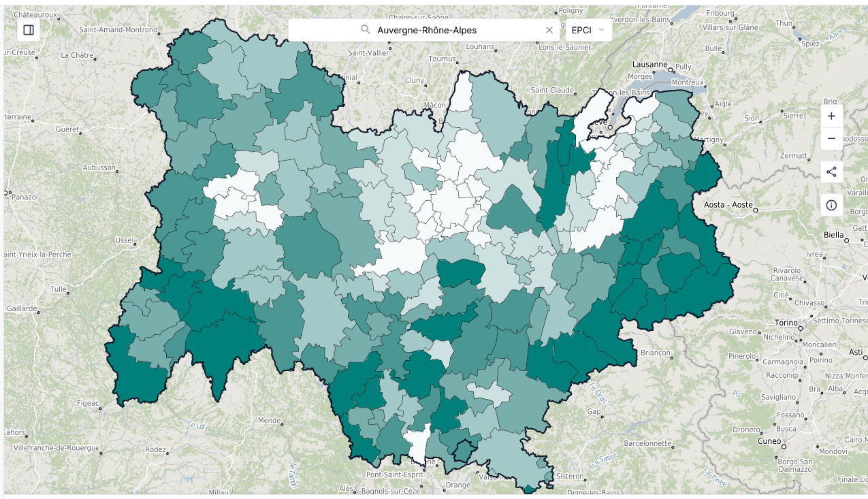Click the Villefranche-de-Rouergue label

coord(57,447)
